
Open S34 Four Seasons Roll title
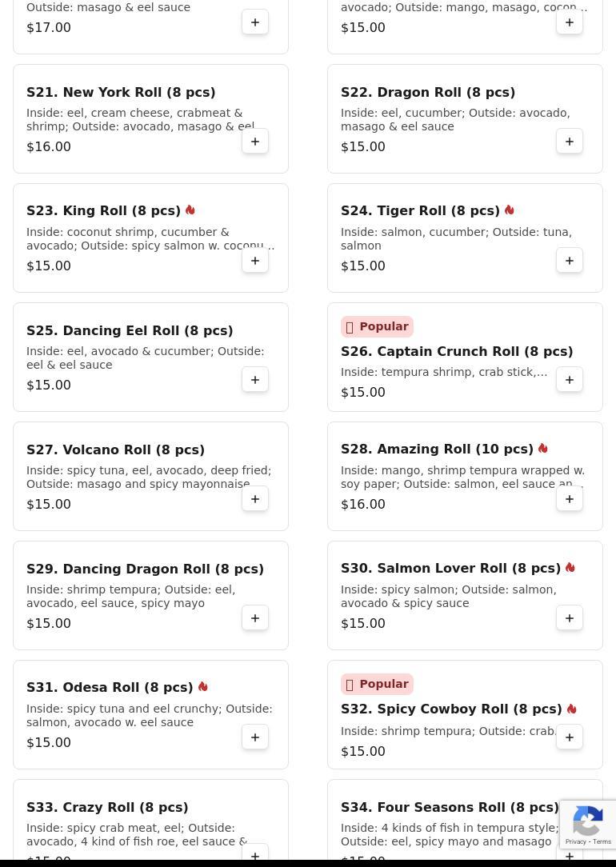click(450, 807)
